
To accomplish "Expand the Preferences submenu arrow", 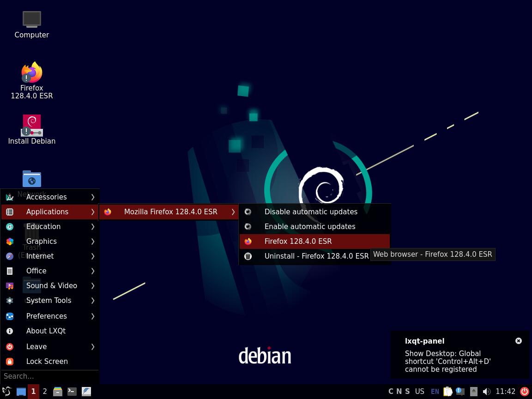I will (x=93, y=316).
